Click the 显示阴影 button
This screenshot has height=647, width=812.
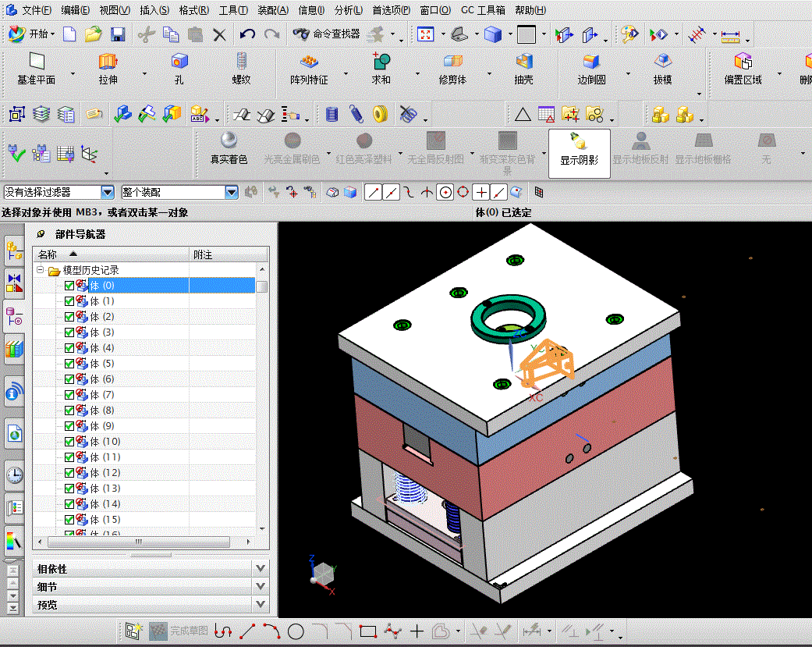coord(579,153)
